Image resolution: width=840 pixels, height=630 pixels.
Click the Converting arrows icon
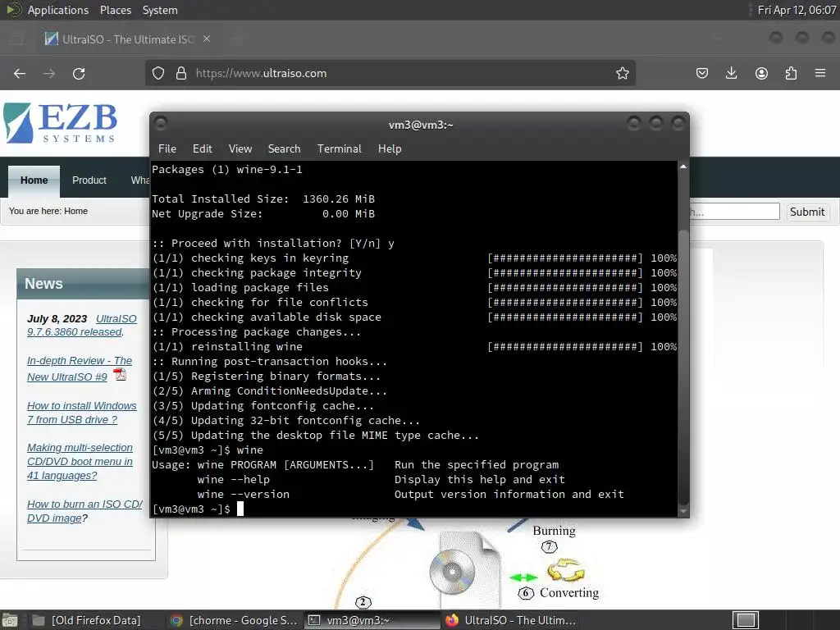(566, 570)
